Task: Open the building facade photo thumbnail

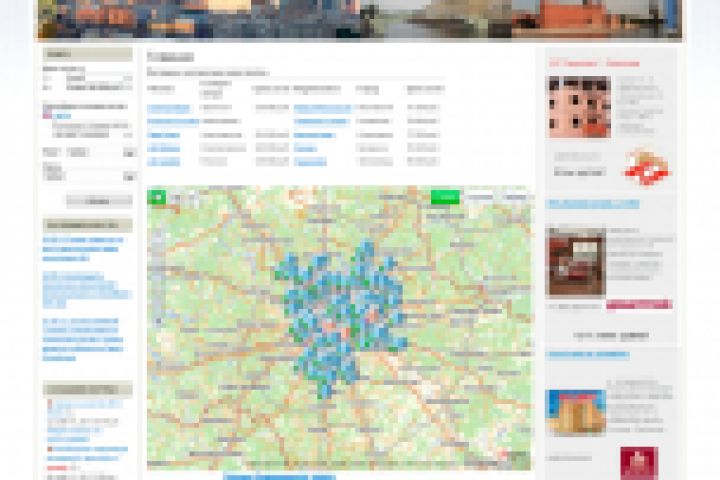Action: click(x=579, y=107)
